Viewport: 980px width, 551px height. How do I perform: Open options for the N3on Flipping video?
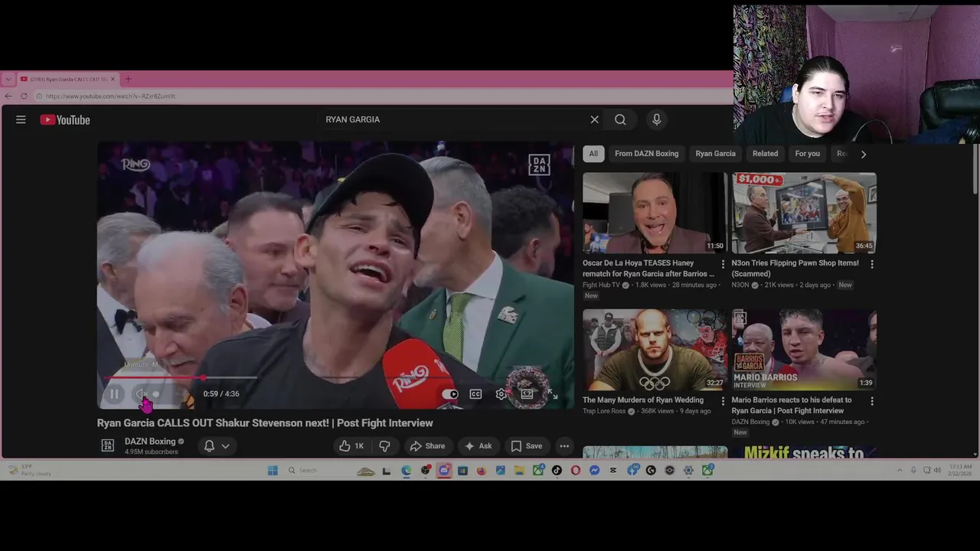(872, 264)
